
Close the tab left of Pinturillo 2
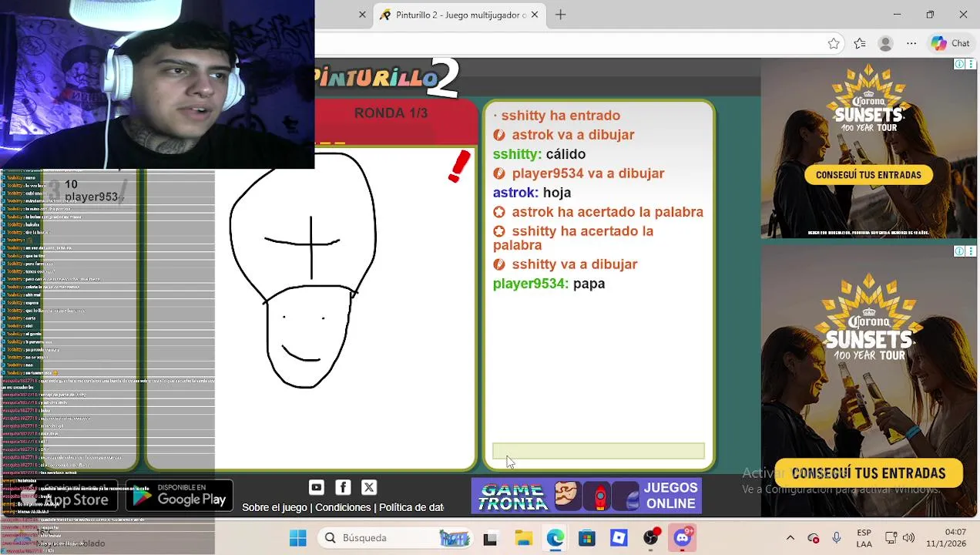(x=362, y=15)
